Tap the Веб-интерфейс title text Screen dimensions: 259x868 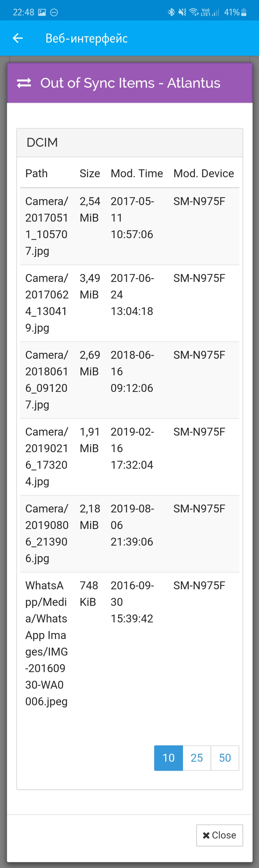pos(86,38)
